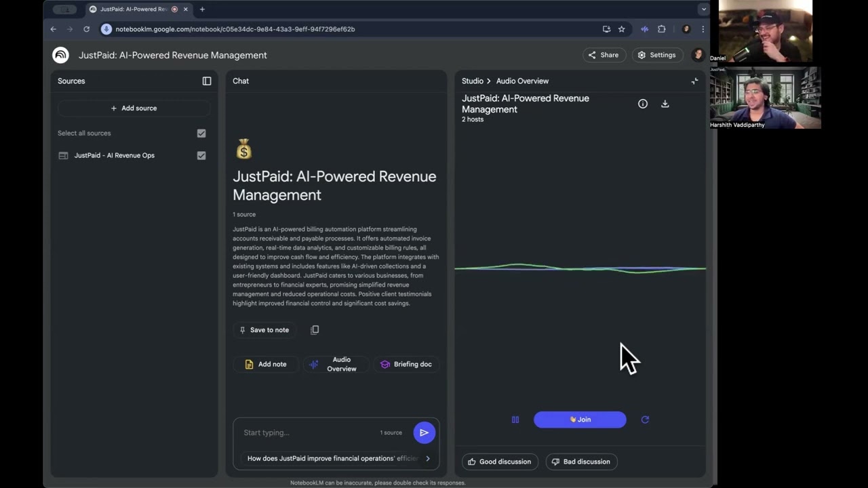Minimize the Studio panel with collapse icon

point(694,81)
